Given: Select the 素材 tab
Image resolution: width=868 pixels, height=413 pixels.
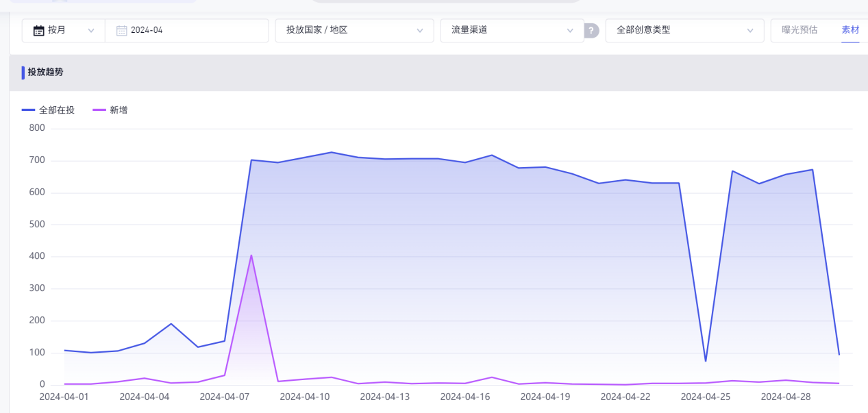Looking at the screenshot, I should [850, 30].
